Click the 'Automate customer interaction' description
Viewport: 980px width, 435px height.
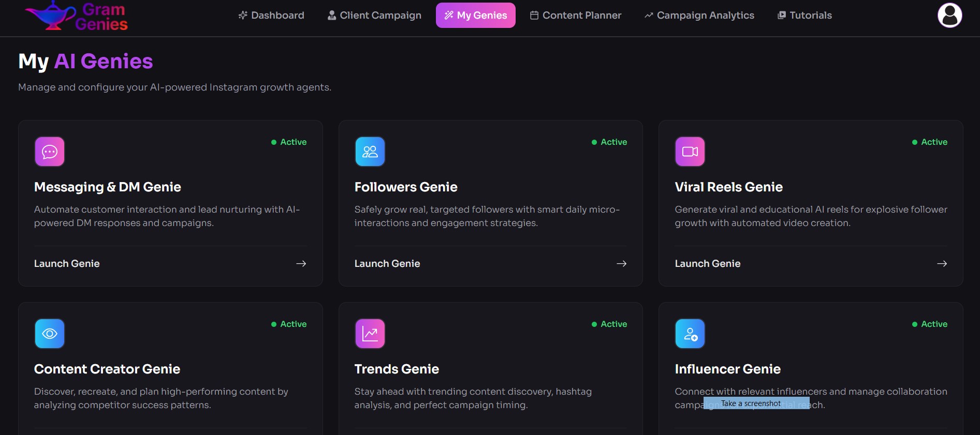[x=167, y=216]
